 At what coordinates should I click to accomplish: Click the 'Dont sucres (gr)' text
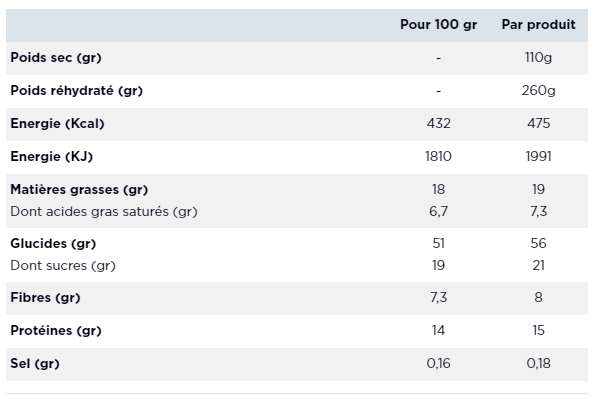tap(63, 266)
